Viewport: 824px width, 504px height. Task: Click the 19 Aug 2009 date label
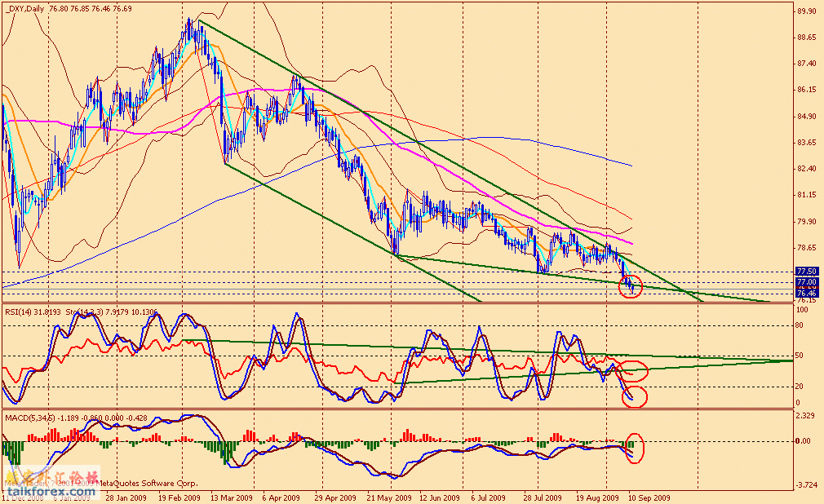click(x=597, y=497)
